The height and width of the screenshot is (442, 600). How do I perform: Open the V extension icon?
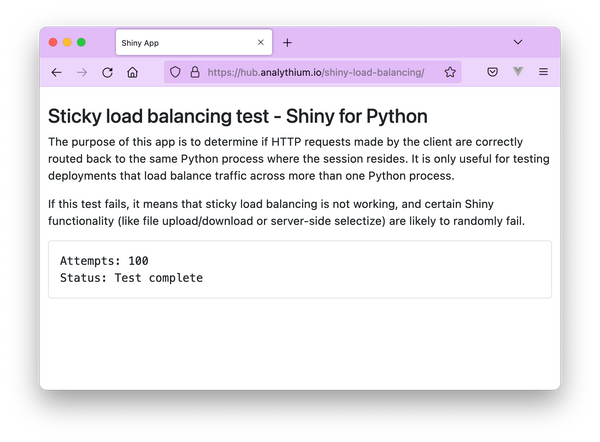(518, 72)
